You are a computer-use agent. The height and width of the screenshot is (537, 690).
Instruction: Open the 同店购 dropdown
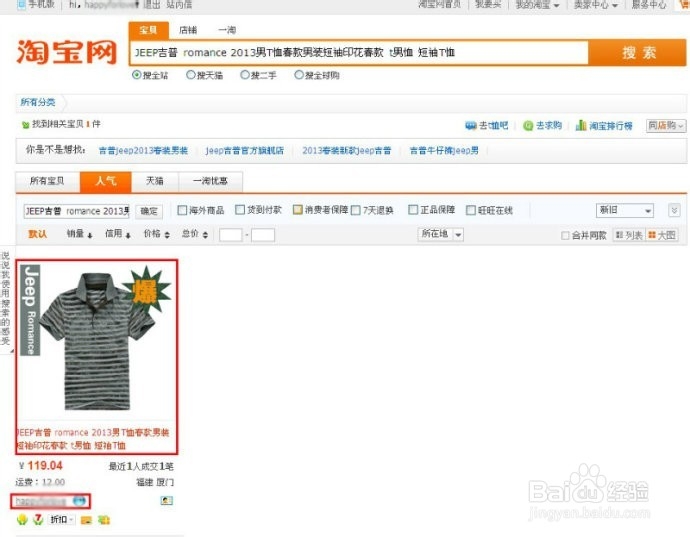(666, 126)
